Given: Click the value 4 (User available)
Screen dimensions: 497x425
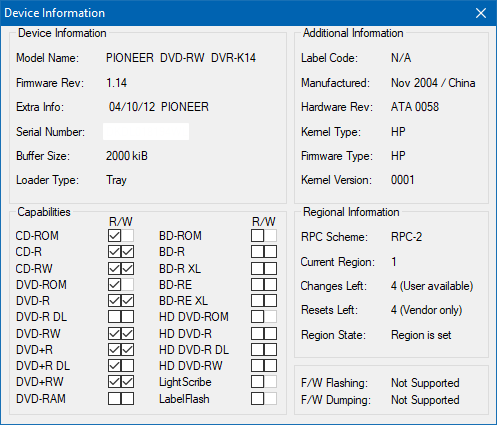Looking at the screenshot, I should (x=432, y=286).
